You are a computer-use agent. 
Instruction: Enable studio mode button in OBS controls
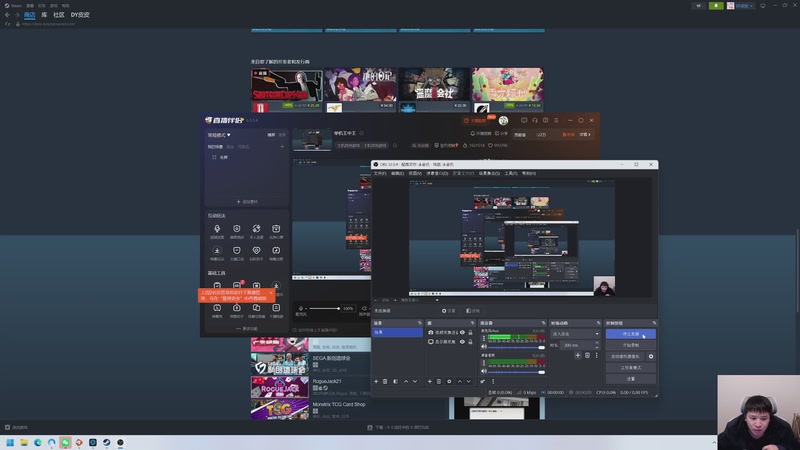(x=631, y=367)
